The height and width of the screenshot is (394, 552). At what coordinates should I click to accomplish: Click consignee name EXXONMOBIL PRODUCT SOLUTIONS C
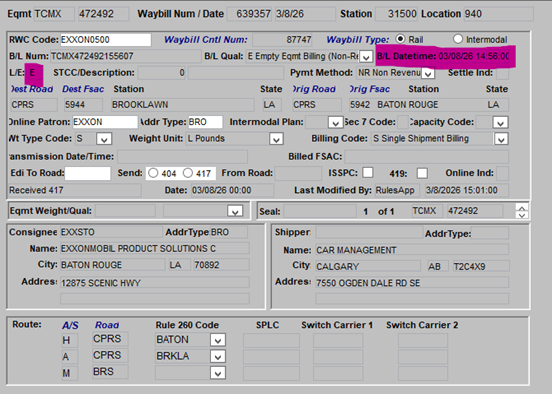(155, 249)
